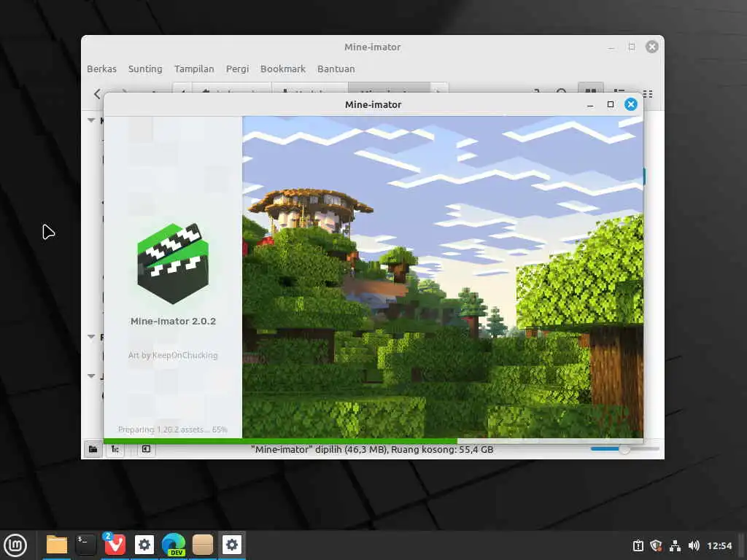Click the Preparing 1.20.2 assets status text
The image size is (747, 560).
(172, 429)
